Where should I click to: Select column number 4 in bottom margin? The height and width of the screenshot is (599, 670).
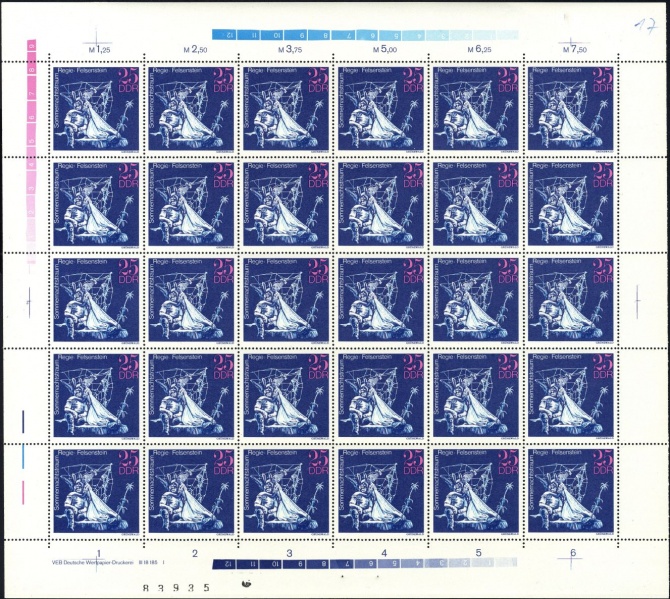click(x=384, y=553)
